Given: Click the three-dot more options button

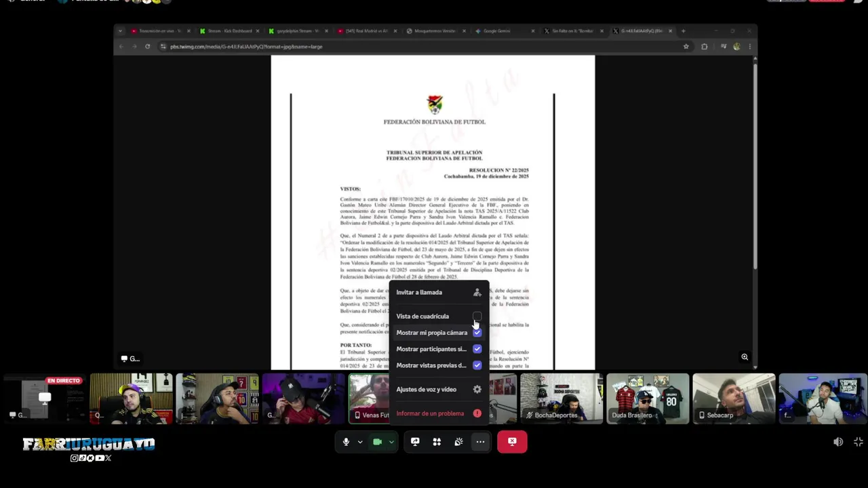Looking at the screenshot, I should pyautogui.click(x=480, y=442).
